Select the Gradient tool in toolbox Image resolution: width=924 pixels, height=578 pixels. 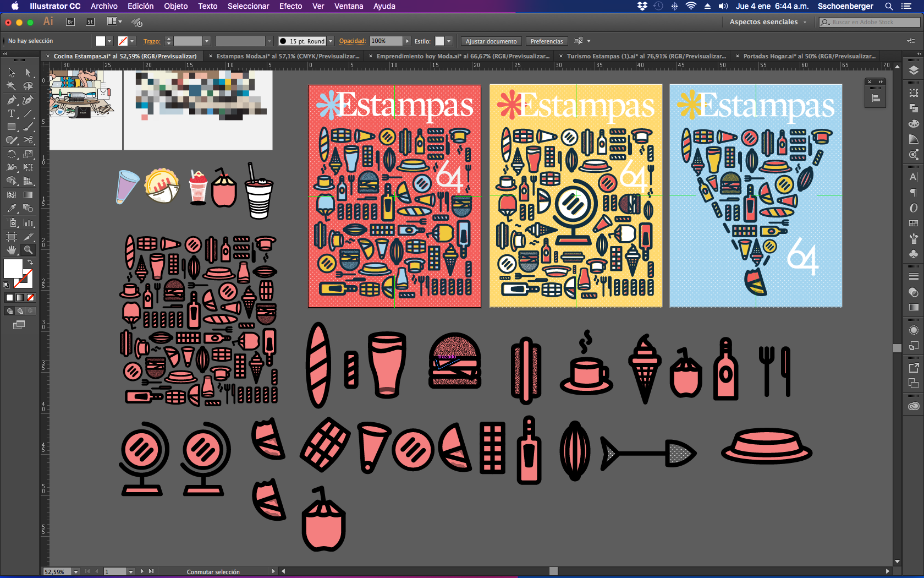[x=28, y=195]
